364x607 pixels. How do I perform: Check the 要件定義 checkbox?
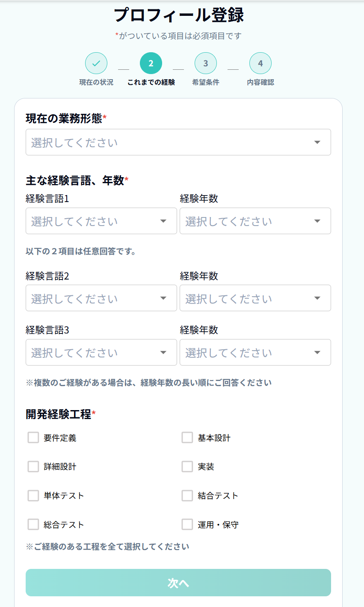[x=33, y=437]
